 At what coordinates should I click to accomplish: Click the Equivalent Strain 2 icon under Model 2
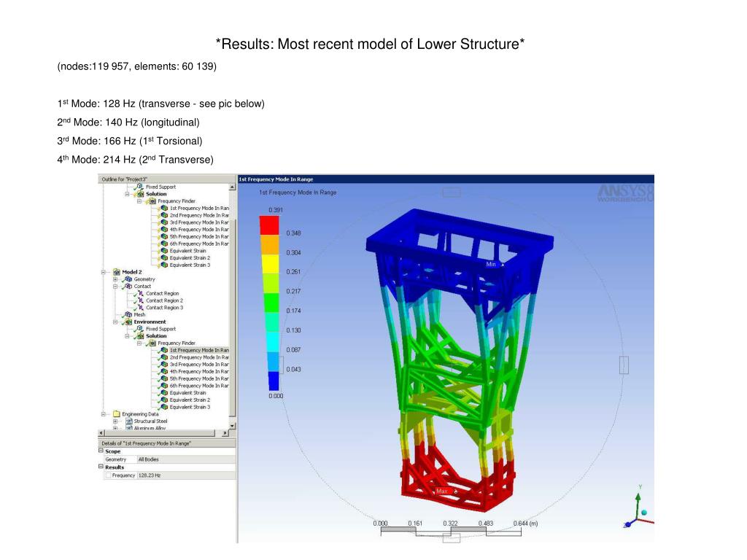pos(164,400)
